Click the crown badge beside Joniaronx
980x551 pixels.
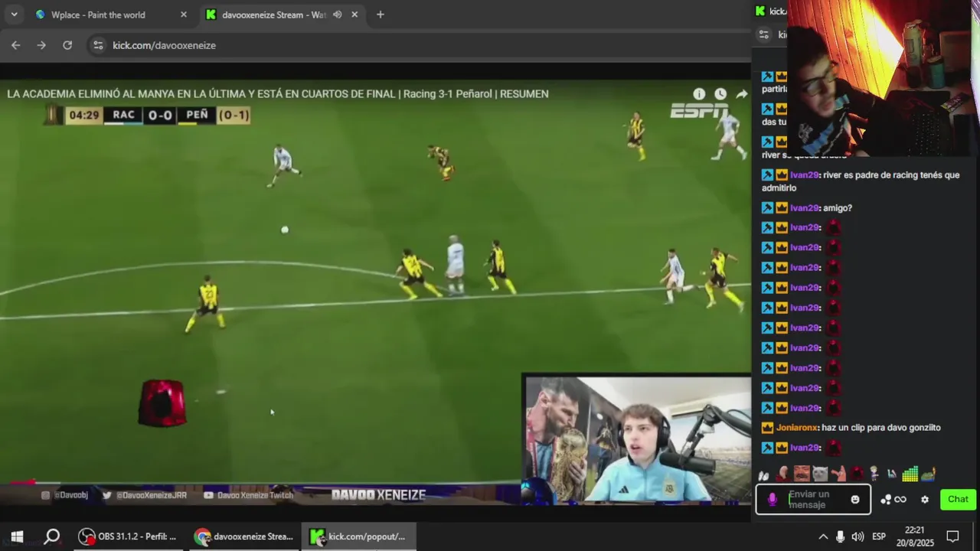(x=767, y=428)
